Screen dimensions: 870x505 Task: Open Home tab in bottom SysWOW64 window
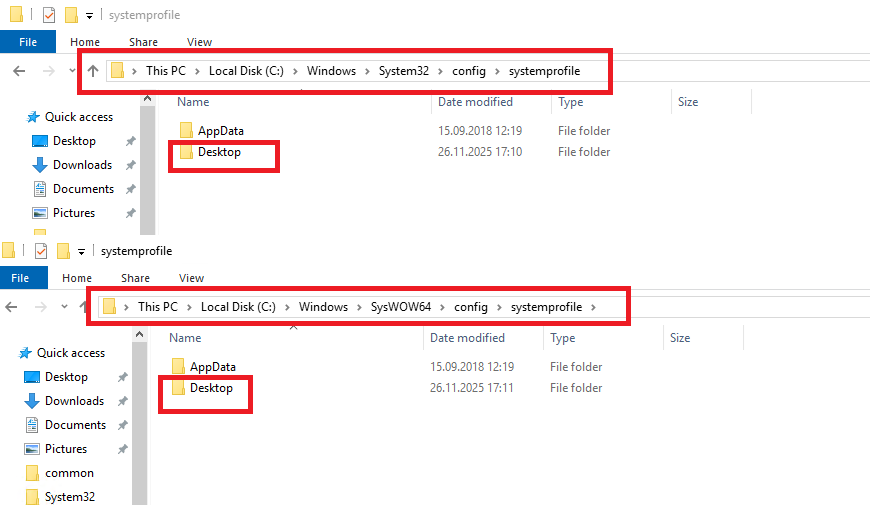(x=77, y=278)
